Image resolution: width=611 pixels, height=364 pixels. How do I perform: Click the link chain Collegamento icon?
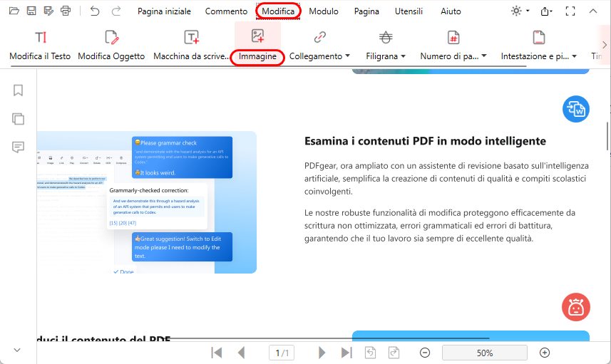319,37
